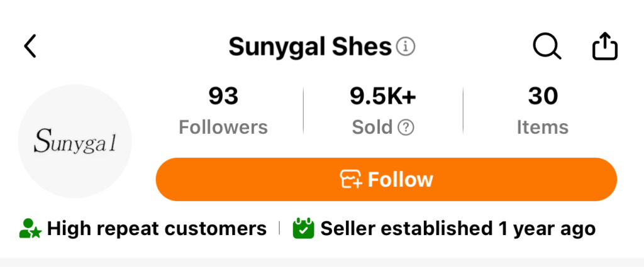This screenshot has width=644, height=274.
Task: Open the Sunygal profile avatar image
Action: tap(75, 141)
